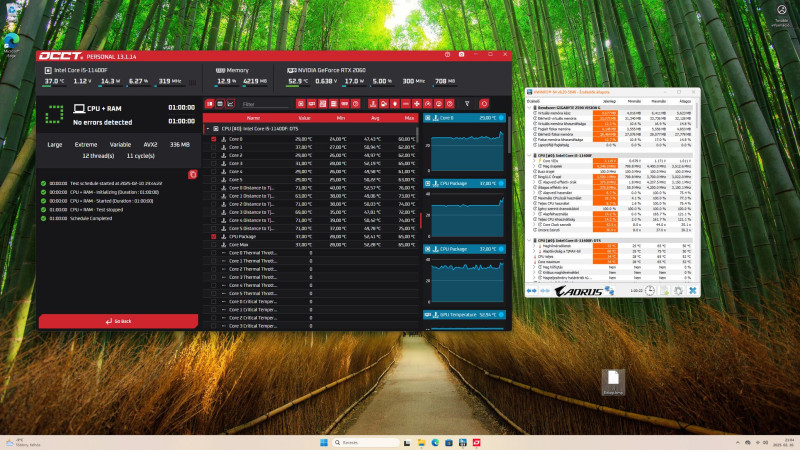The height and width of the screenshot is (450, 800).
Task: Collapse the CPU [#0] Intel Core i5-11400F group in HWiNFO
Action: [529, 155]
